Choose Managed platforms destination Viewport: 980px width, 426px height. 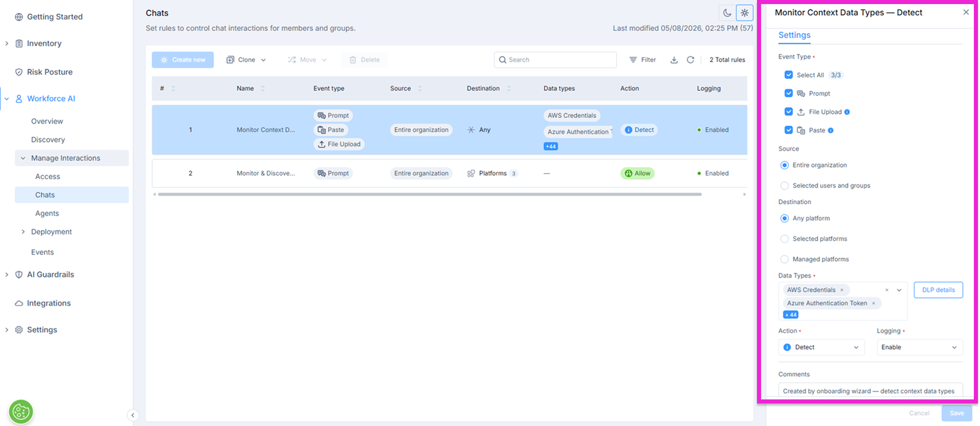click(x=785, y=259)
